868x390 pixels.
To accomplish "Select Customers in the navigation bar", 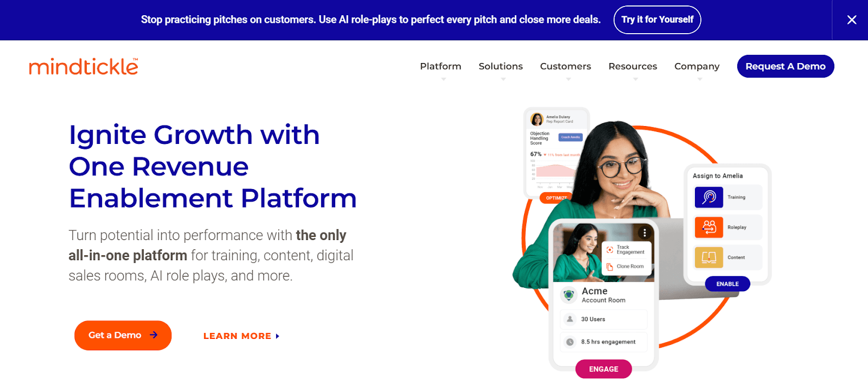I will (565, 66).
